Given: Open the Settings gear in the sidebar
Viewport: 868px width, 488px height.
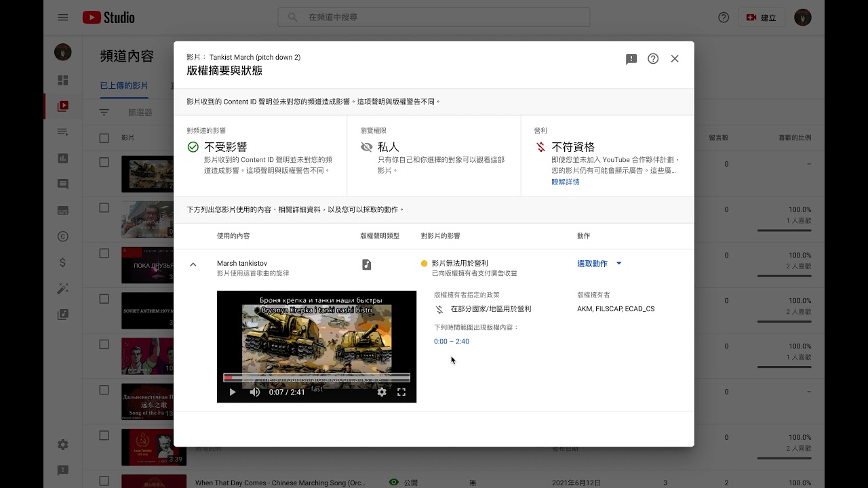Looking at the screenshot, I should pyautogui.click(x=63, y=445).
